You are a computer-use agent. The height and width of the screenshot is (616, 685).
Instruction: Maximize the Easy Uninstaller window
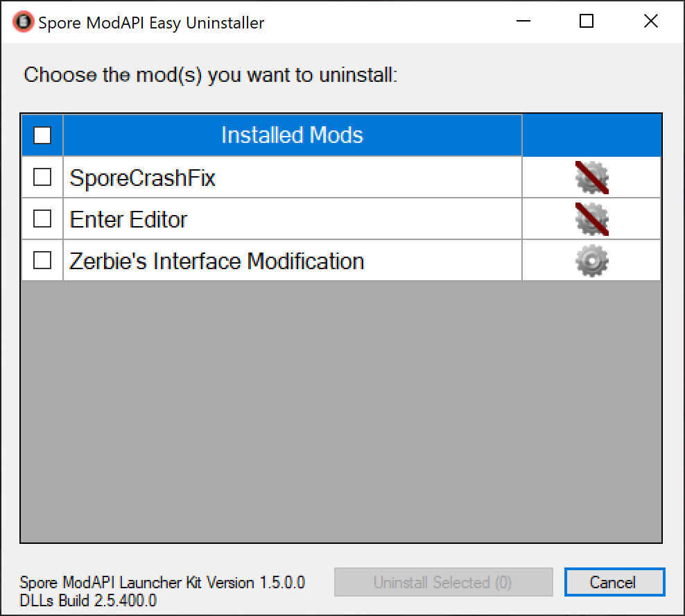point(587,21)
